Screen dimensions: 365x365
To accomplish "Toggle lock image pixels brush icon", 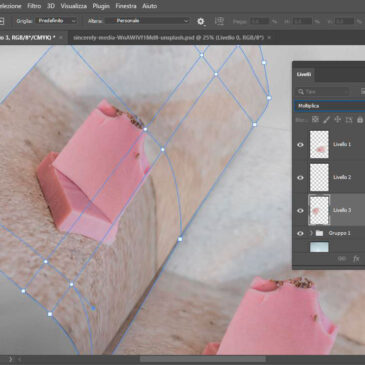I will tap(326, 119).
